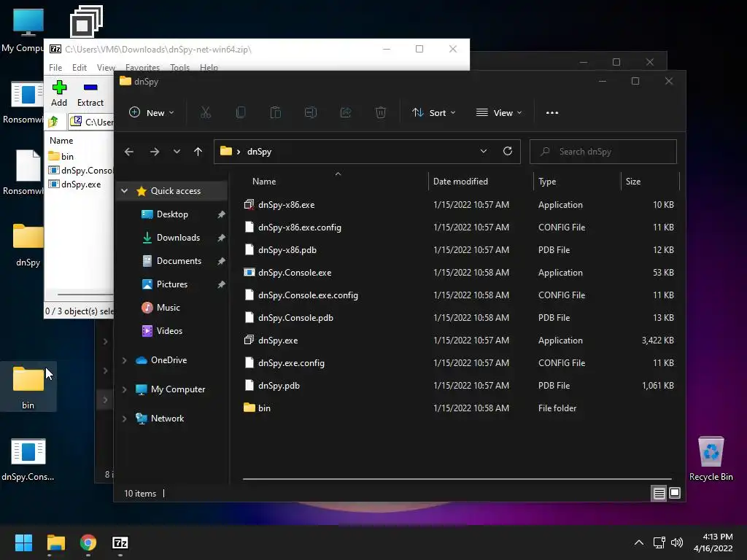Click the Search dnSpy box

click(603, 152)
